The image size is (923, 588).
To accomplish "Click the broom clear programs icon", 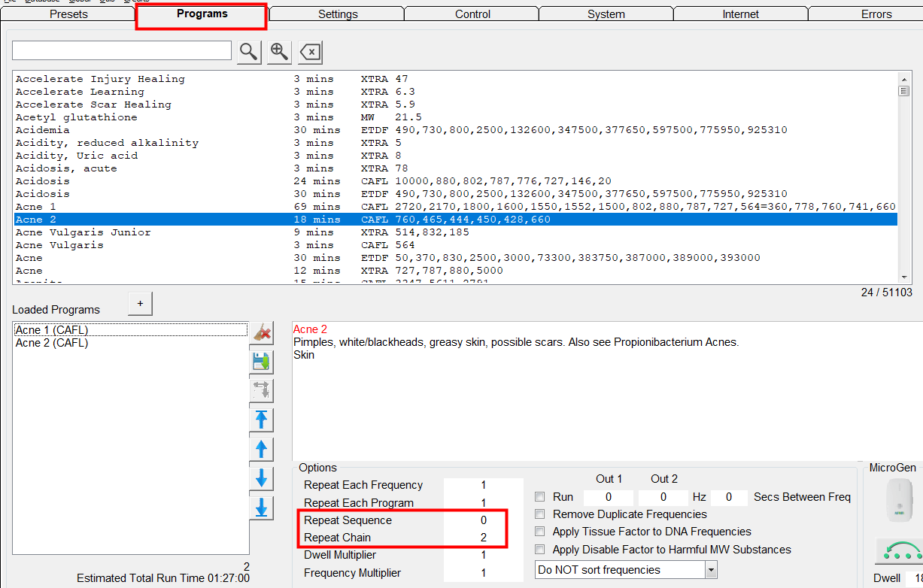I will [262, 332].
